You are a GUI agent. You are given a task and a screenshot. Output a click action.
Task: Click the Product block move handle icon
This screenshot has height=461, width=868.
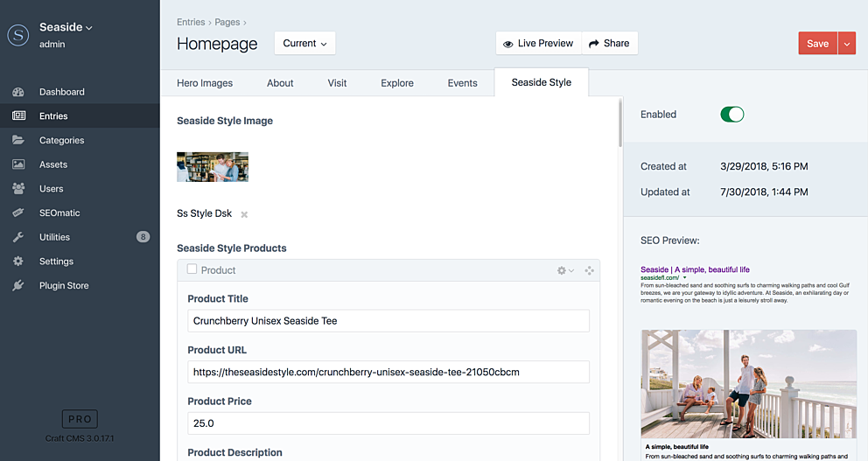click(x=589, y=270)
